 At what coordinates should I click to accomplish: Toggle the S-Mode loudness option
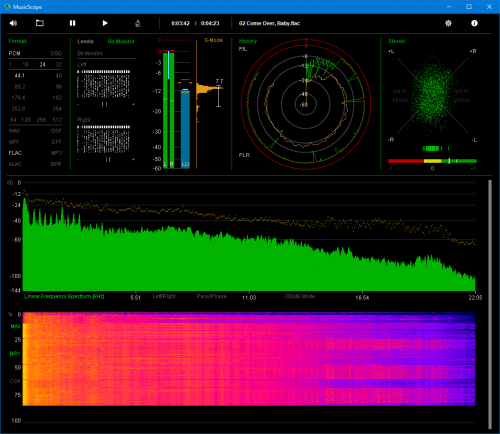[x=213, y=40]
